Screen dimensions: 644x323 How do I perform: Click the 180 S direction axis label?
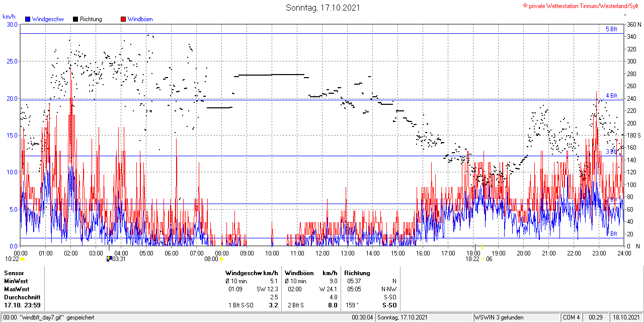pyautogui.click(x=634, y=135)
